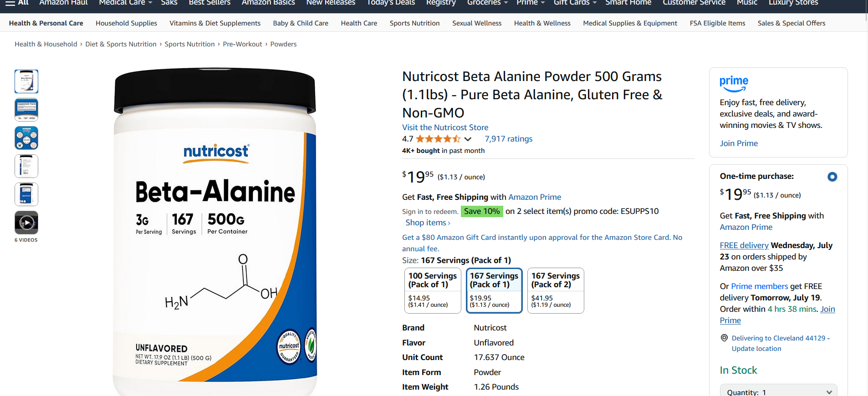Click the Prime logo in sidebar
This screenshot has width=868, height=396.
[x=734, y=84]
